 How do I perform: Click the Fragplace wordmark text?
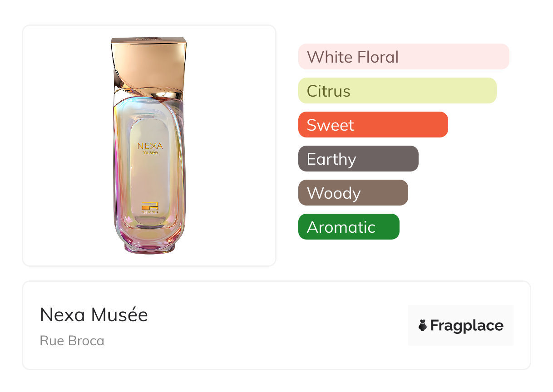point(467,325)
